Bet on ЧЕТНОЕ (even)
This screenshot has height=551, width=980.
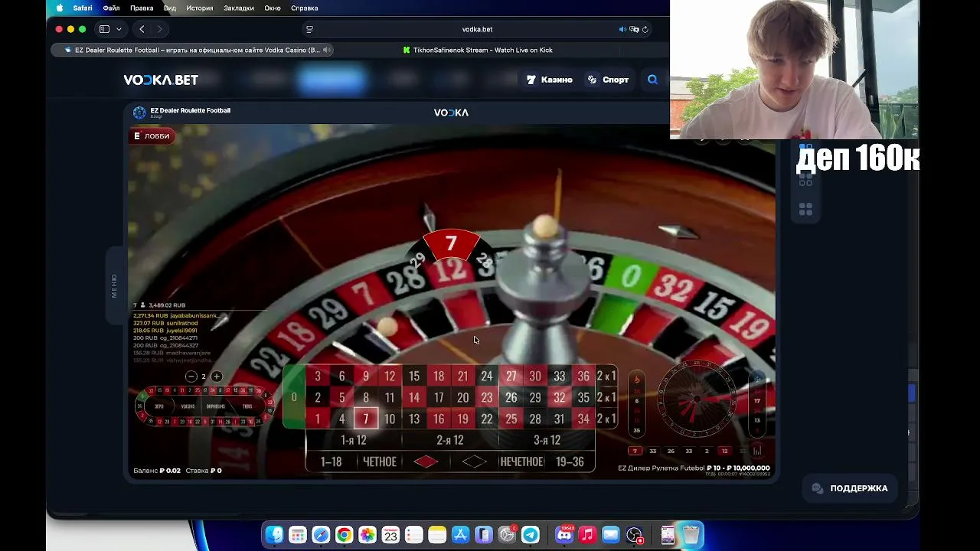380,461
